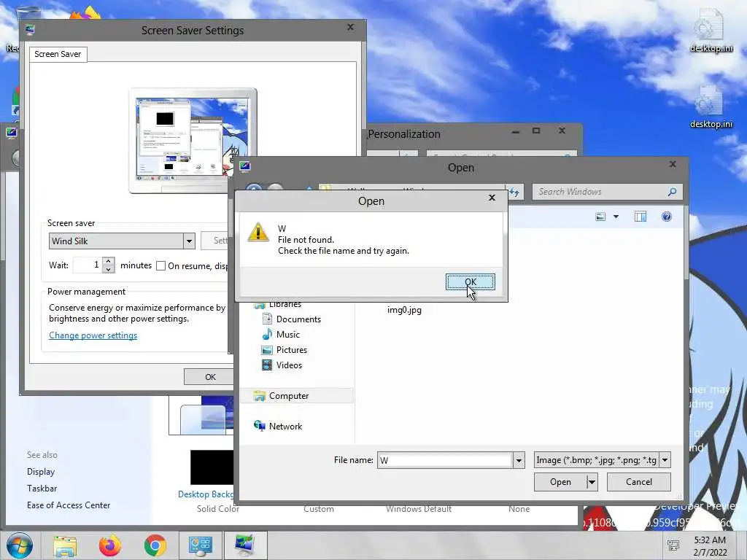The width and height of the screenshot is (747, 560).
Task: Select the lower desktop.ini desktop icon
Action: (711, 106)
